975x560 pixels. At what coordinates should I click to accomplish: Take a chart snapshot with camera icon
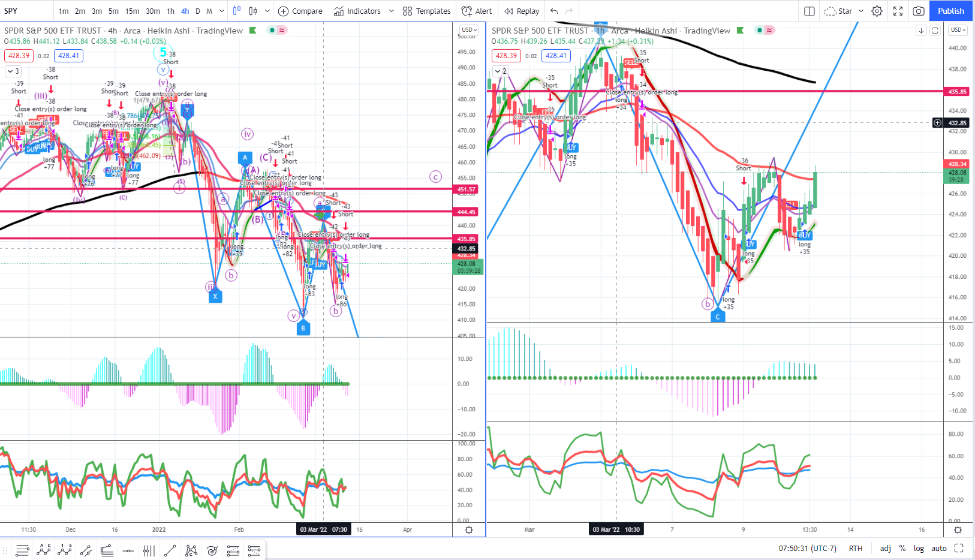coord(918,11)
